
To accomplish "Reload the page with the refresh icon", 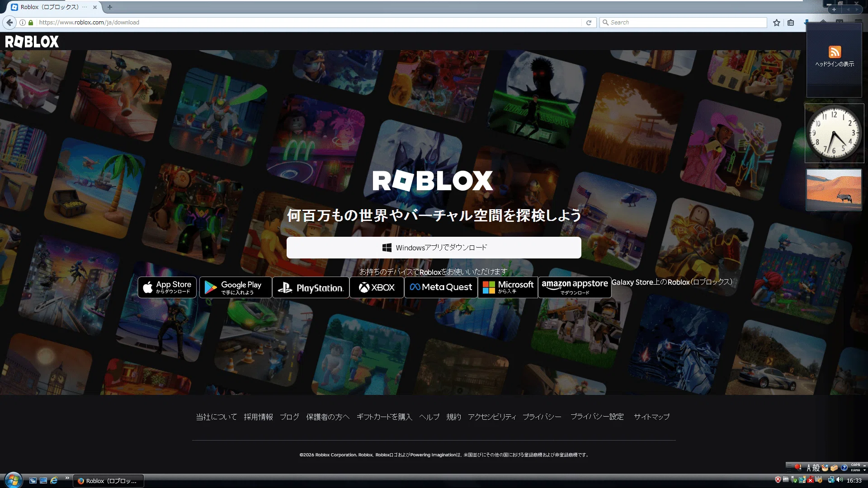I will [x=589, y=23].
